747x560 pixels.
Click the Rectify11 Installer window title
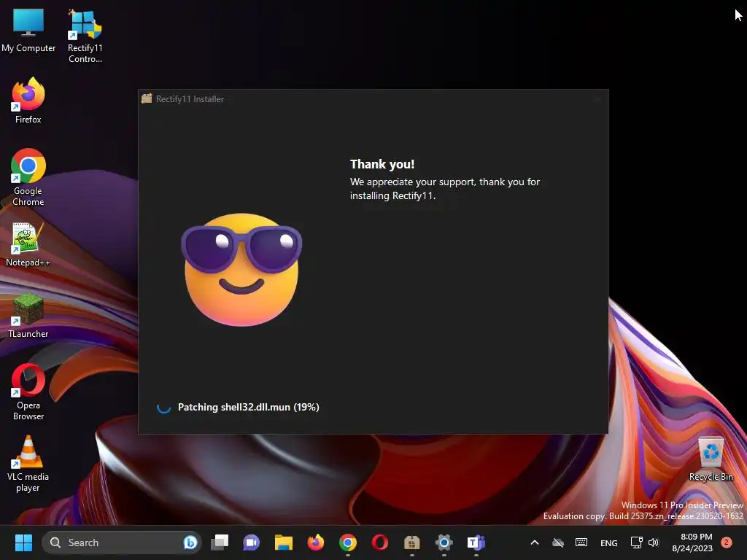click(190, 99)
